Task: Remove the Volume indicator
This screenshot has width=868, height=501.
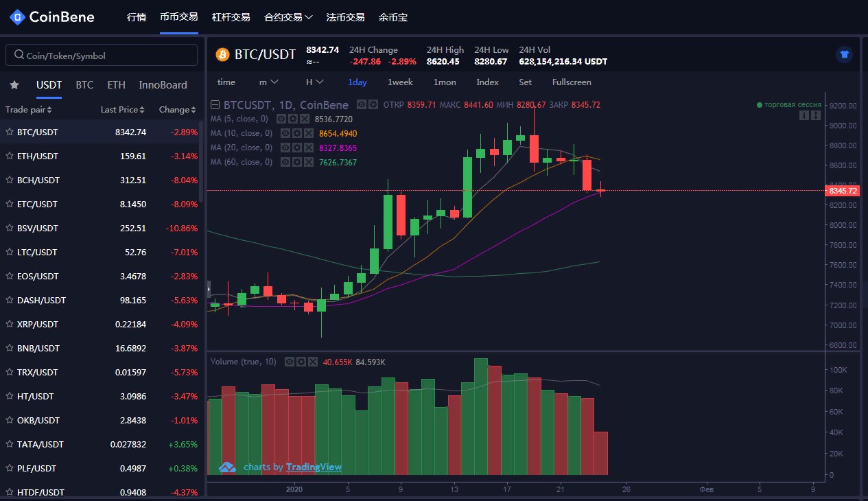Action: pyautogui.click(x=312, y=361)
